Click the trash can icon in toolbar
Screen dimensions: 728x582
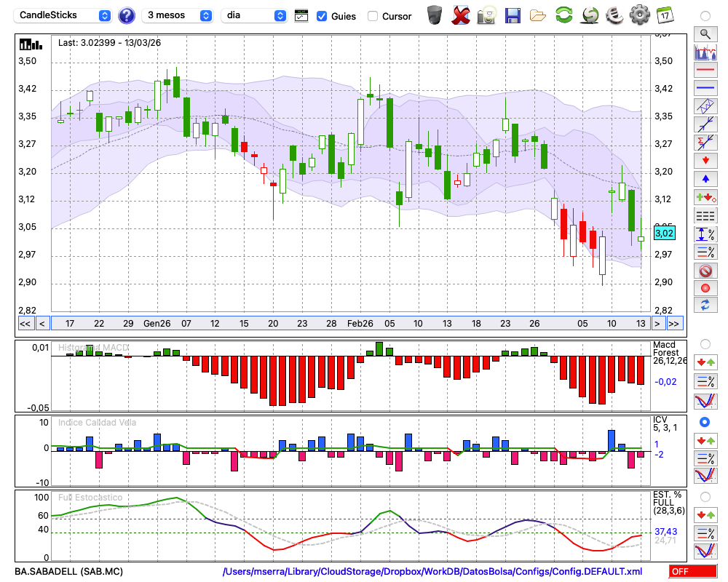pos(435,15)
